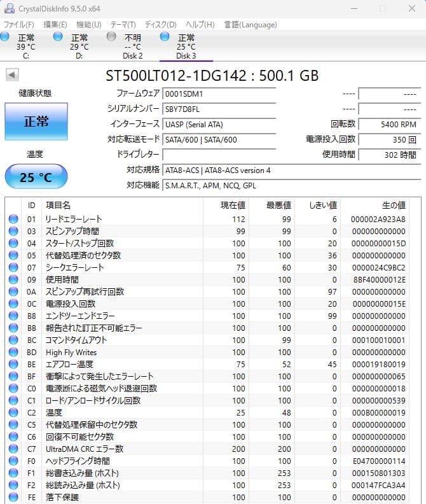The image size is (426, 504).
Task: Select the Disk 3 tab at 25 °C
Action: (x=186, y=46)
